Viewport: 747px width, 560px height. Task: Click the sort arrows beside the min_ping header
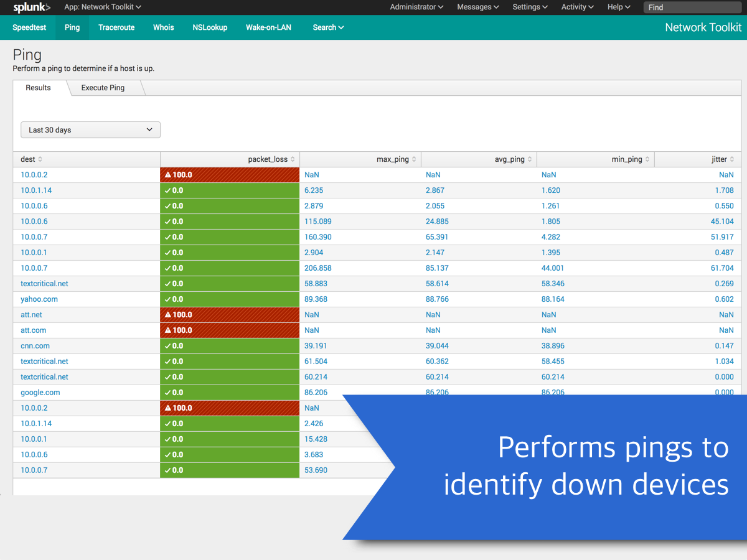[x=648, y=159]
